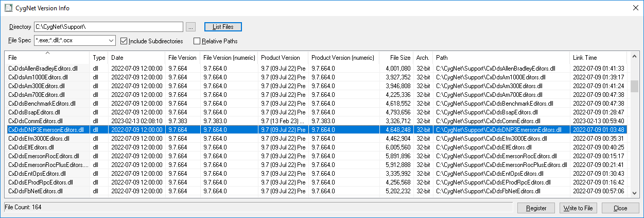Sort by Path column header
This screenshot has height=218, width=644.
[x=501, y=58]
